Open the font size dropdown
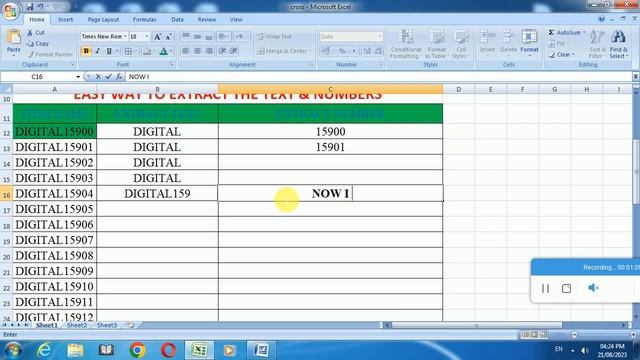The height and width of the screenshot is (360, 640). pos(147,37)
